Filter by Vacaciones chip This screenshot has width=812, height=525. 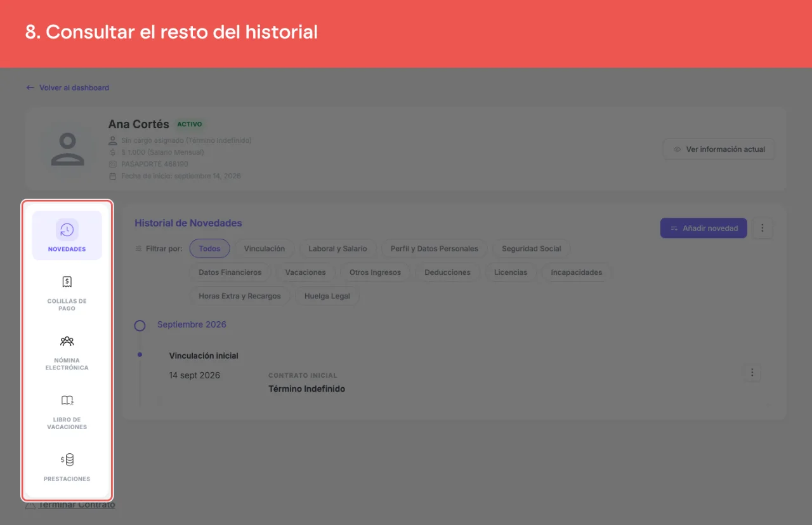(305, 272)
